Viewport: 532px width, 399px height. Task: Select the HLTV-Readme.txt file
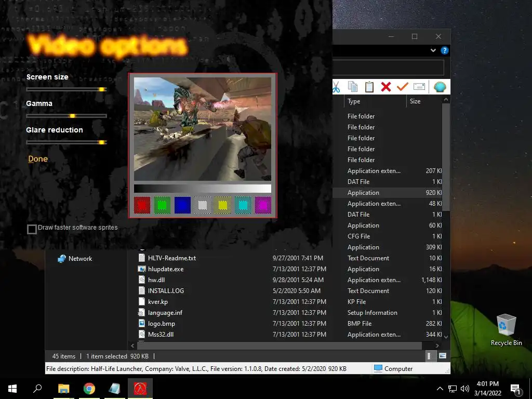pyautogui.click(x=171, y=258)
